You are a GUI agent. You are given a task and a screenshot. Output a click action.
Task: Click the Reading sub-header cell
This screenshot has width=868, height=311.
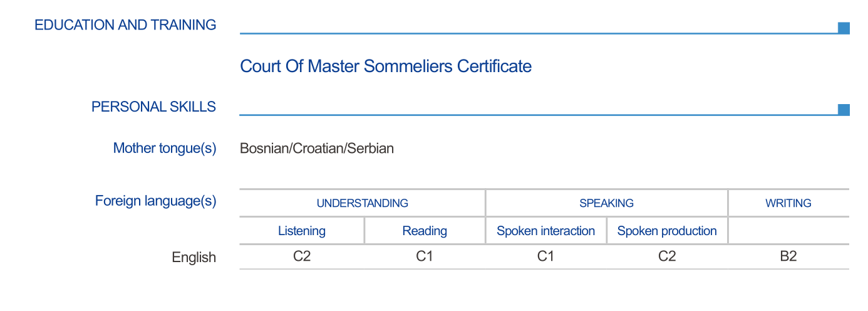pos(425,231)
